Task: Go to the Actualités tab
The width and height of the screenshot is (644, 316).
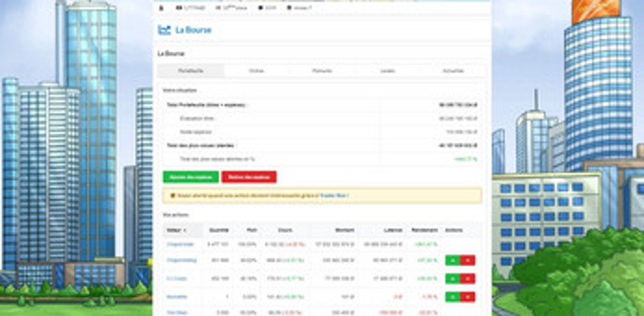Action: point(453,71)
